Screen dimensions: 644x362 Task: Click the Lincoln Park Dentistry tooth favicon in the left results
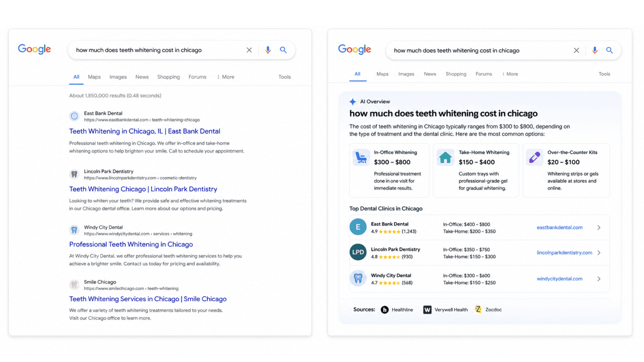tap(74, 174)
